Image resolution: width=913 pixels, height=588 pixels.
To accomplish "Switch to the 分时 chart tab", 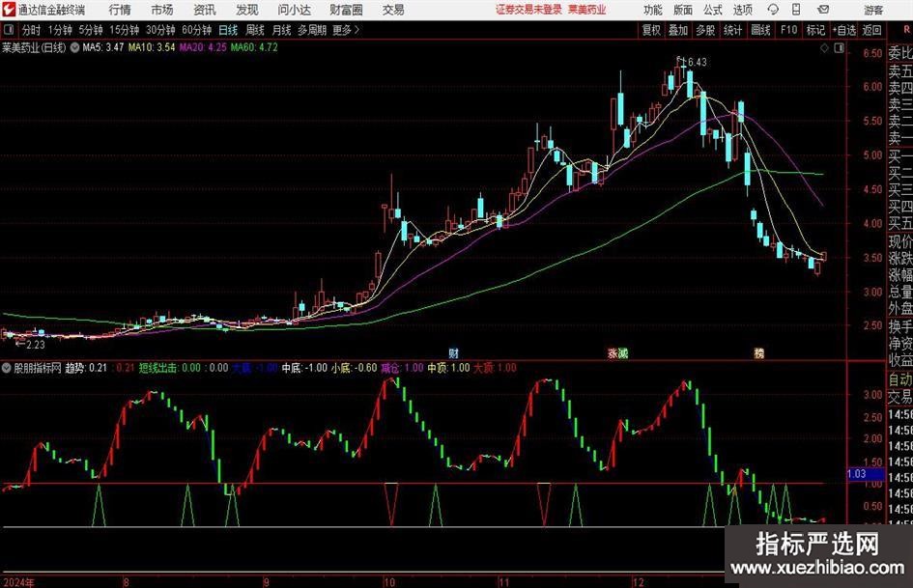I will tap(32, 30).
